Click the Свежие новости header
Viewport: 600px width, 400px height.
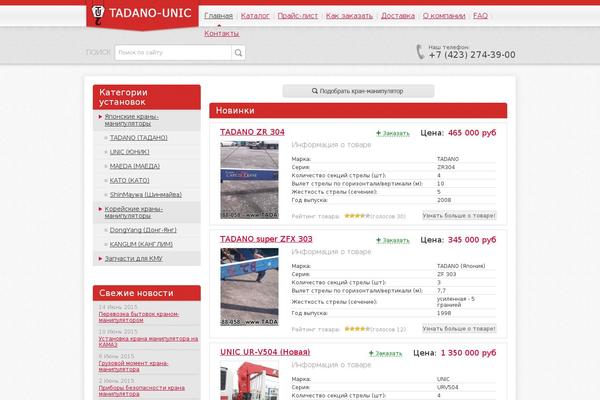pyautogui.click(x=147, y=293)
